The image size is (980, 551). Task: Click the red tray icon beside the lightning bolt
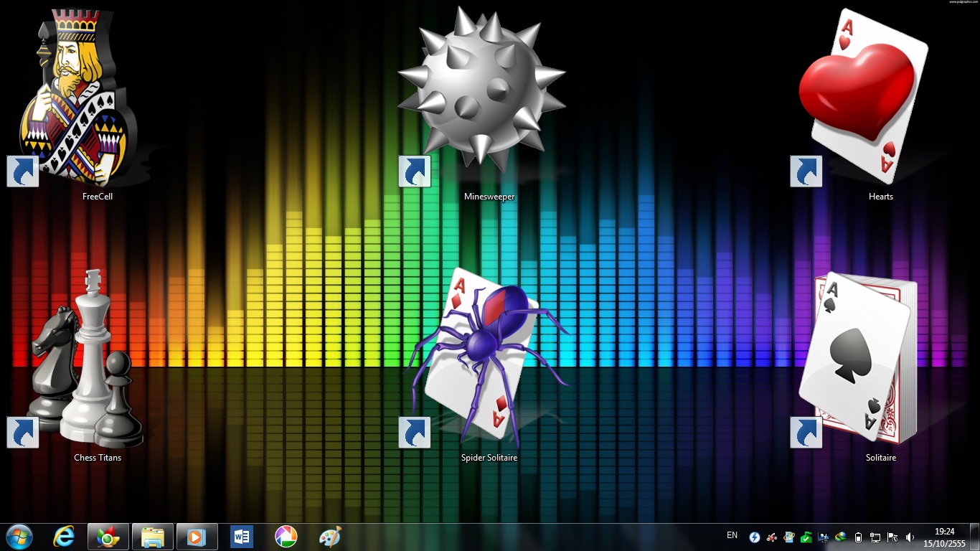click(x=772, y=537)
